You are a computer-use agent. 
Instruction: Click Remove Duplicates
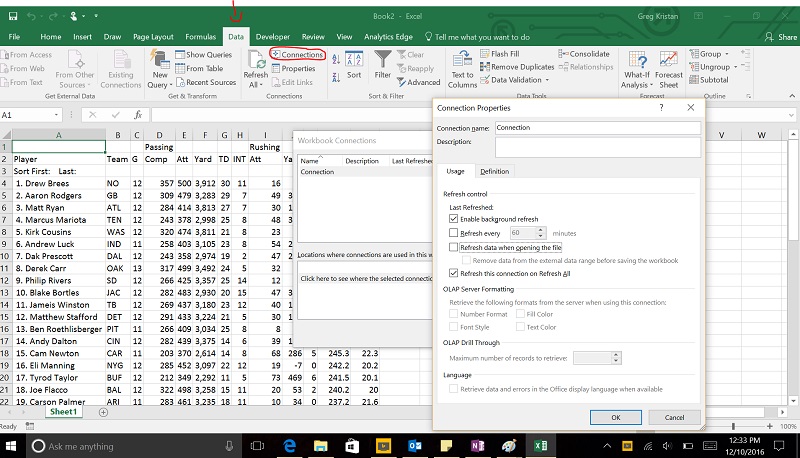[x=517, y=67]
